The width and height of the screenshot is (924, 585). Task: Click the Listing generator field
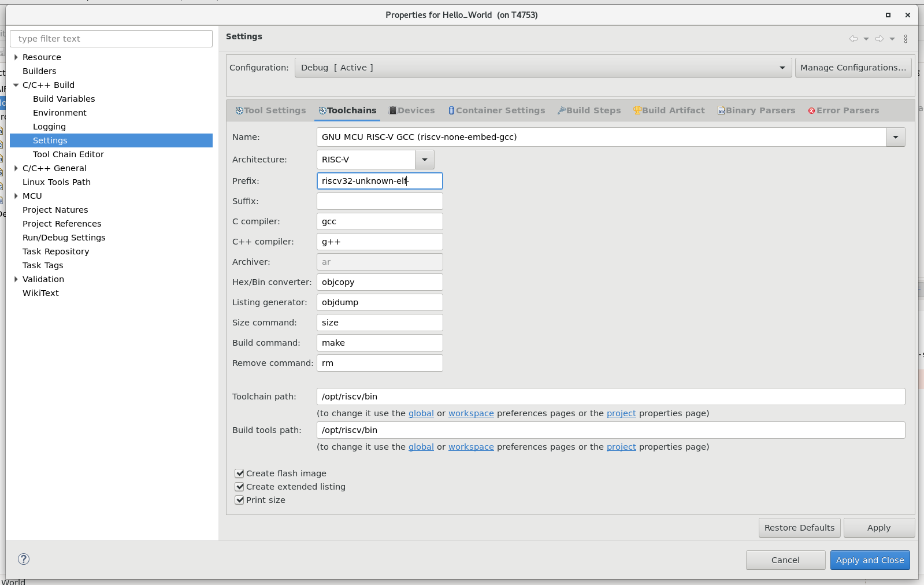tap(380, 302)
